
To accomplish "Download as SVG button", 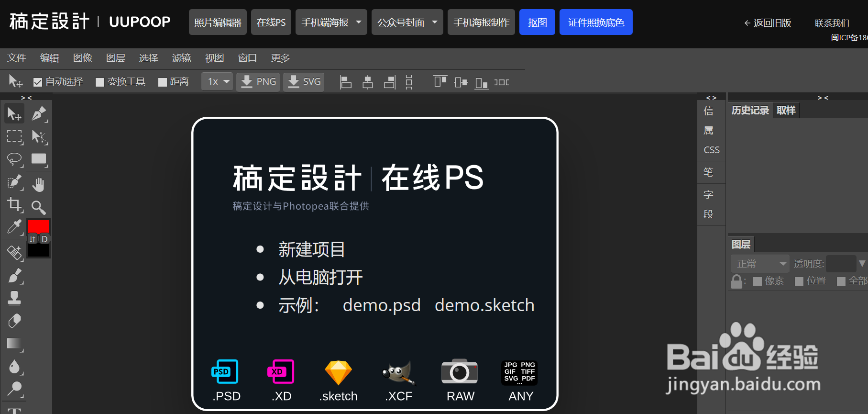I will (304, 82).
